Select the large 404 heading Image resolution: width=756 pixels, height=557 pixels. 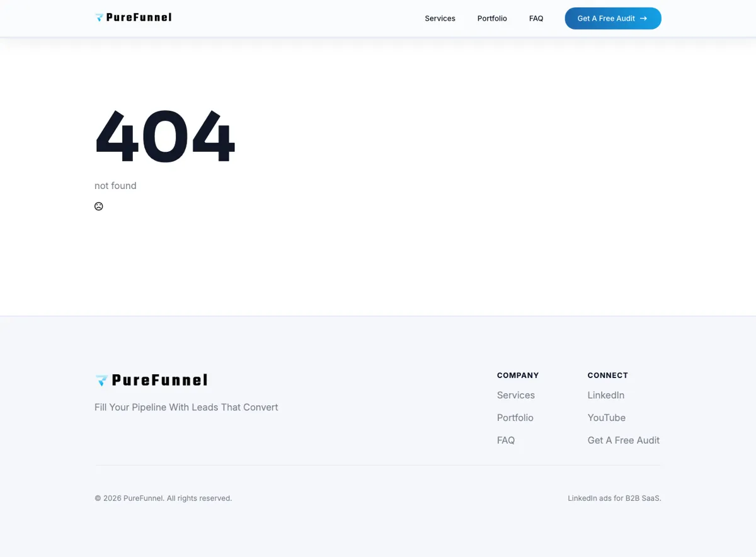165,137
